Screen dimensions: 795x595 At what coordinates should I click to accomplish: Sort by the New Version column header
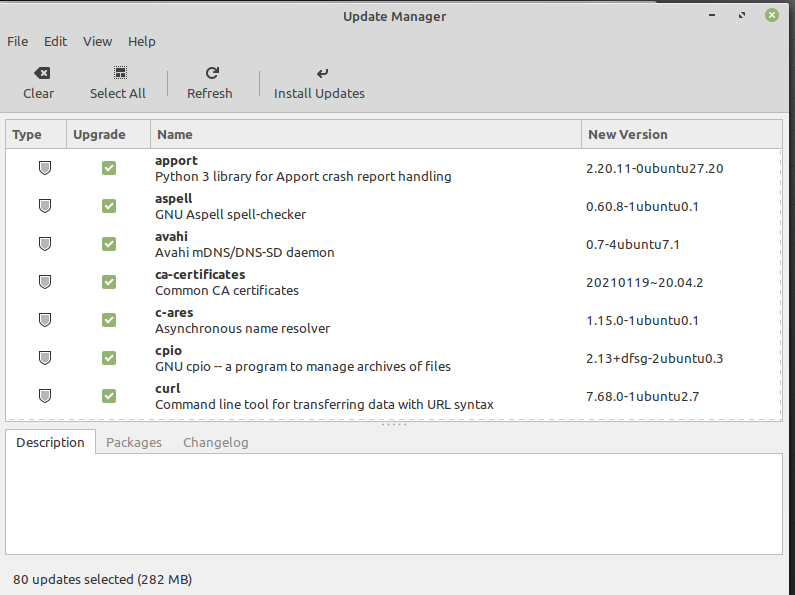pyautogui.click(x=681, y=134)
